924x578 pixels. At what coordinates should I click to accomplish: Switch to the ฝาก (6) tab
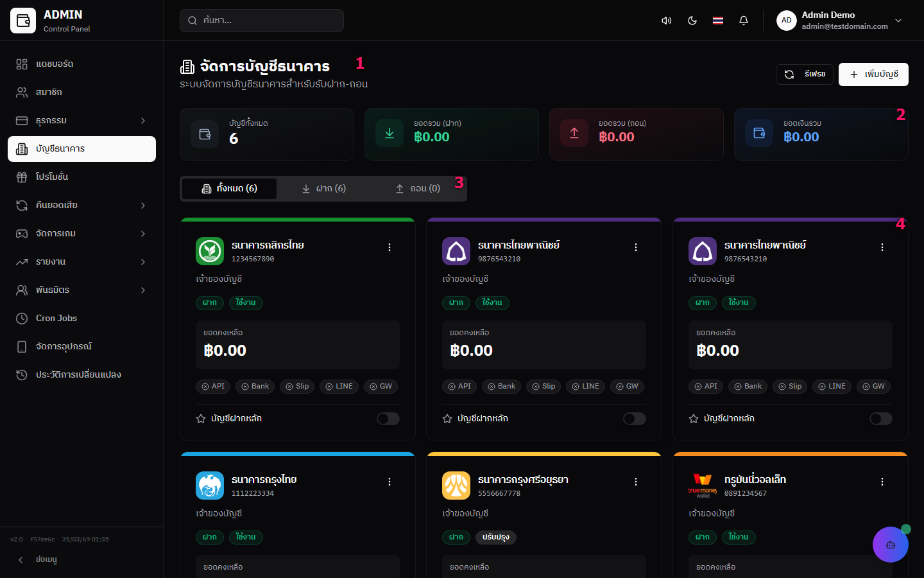(x=324, y=189)
